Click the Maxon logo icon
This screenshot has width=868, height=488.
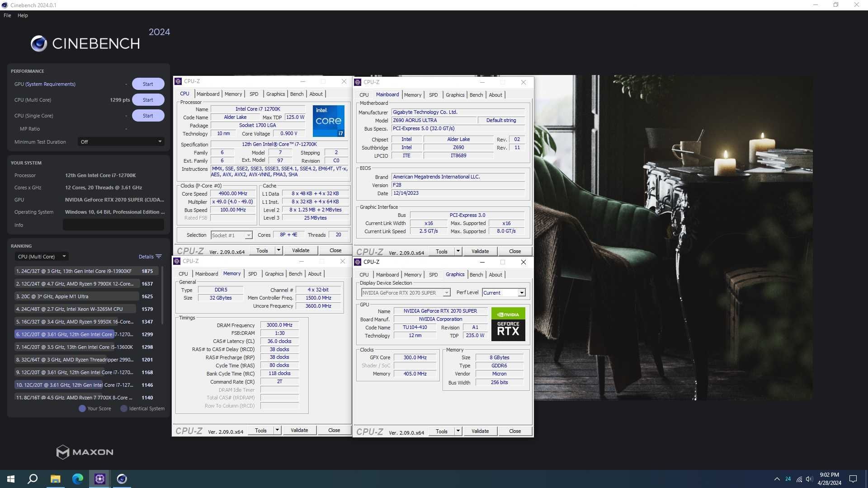[62, 452]
